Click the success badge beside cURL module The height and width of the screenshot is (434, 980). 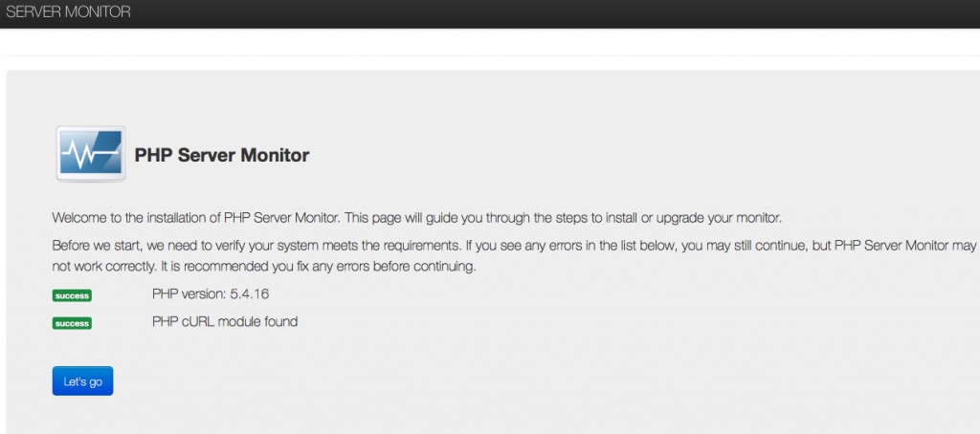pyautogui.click(x=72, y=323)
